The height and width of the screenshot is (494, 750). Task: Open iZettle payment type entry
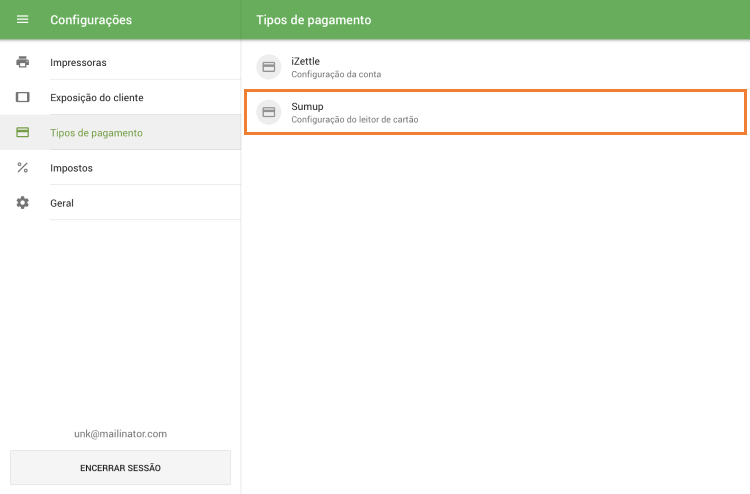tap(305, 61)
